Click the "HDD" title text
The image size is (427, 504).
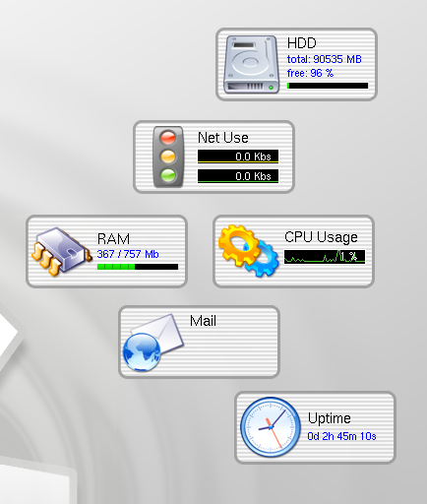302,43
